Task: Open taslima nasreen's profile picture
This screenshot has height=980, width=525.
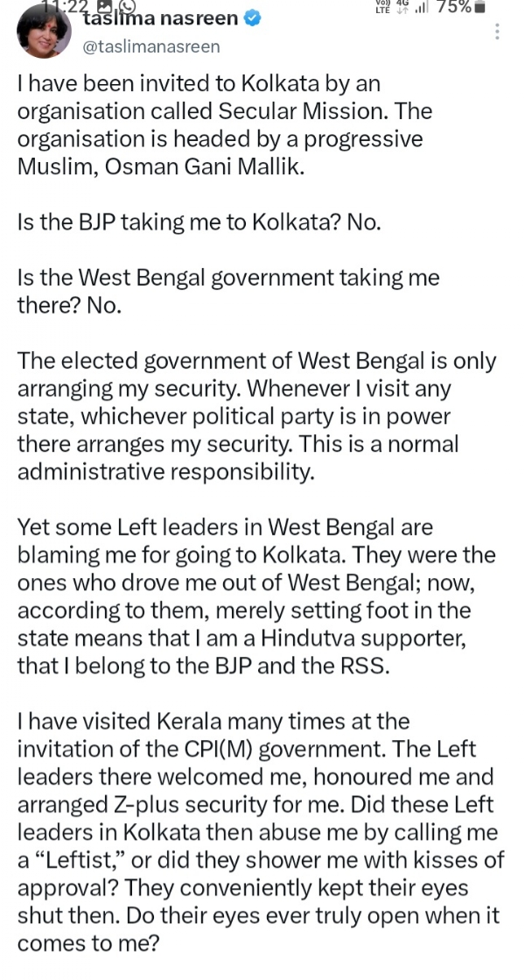Action: (43, 32)
